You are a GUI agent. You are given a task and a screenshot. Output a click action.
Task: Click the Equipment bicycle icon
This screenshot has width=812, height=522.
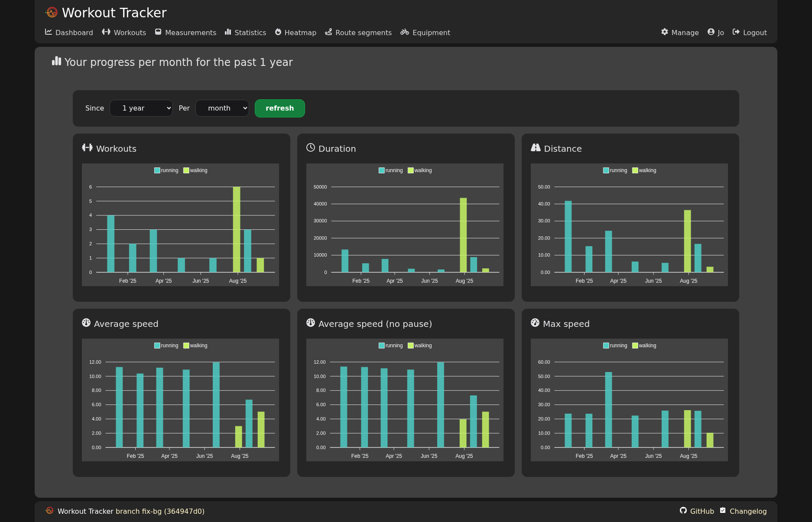click(x=405, y=32)
